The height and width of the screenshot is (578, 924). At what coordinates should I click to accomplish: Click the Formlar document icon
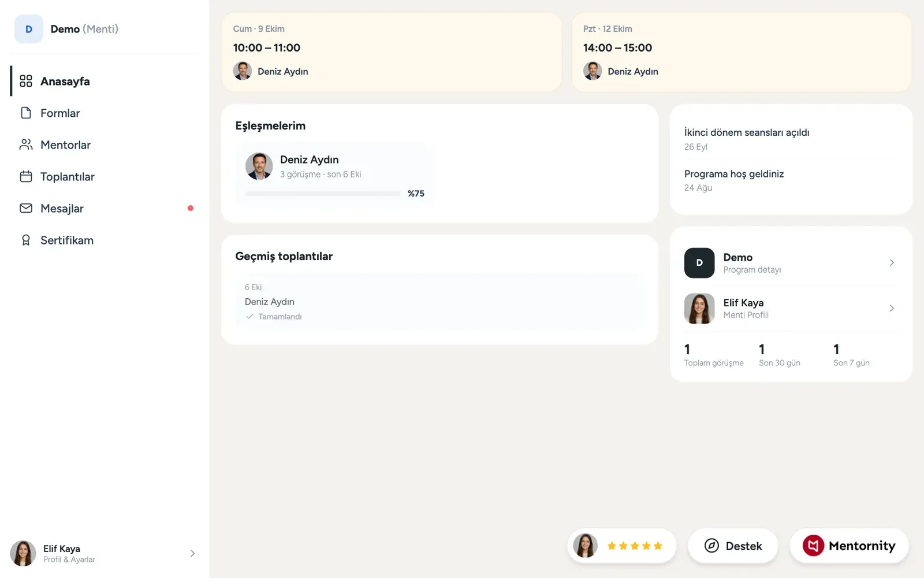coord(26,113)
